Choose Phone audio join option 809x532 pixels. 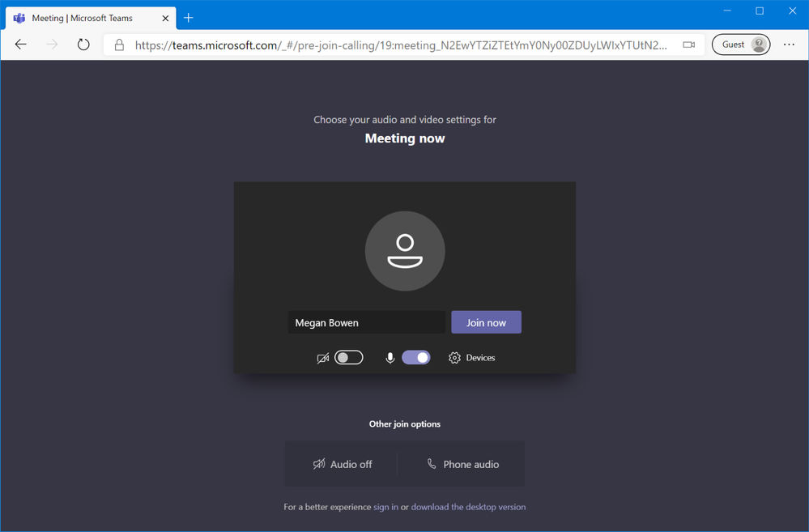[x=462, y=464]
